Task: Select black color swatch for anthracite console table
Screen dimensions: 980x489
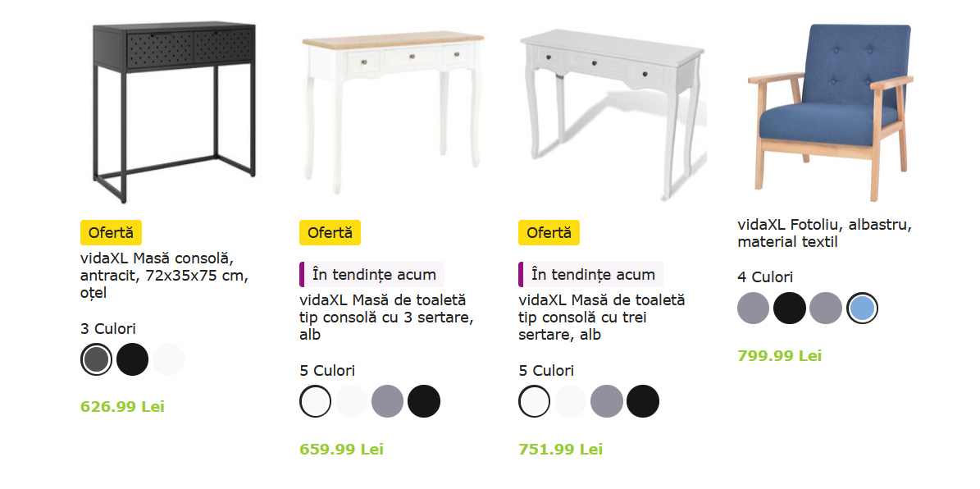Action: [133, 359]
